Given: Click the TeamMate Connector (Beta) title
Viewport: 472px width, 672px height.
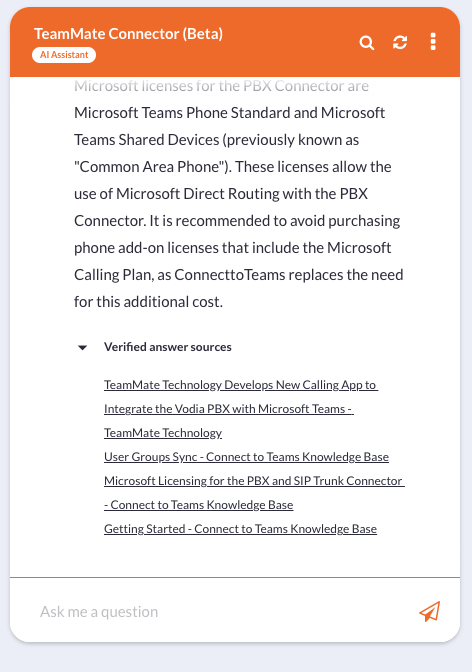Looking at the screenshot, I should point(129,33).
